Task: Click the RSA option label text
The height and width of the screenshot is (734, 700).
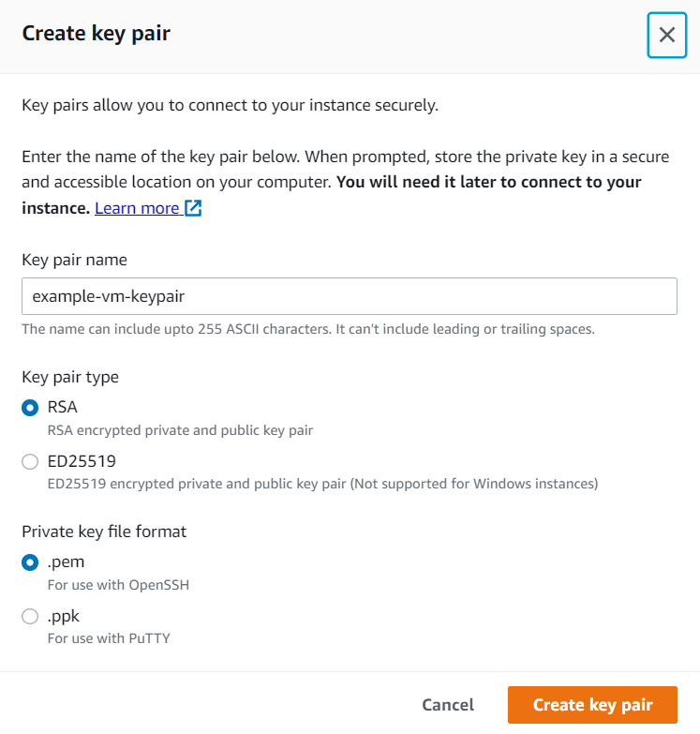Action: [62, 407]
